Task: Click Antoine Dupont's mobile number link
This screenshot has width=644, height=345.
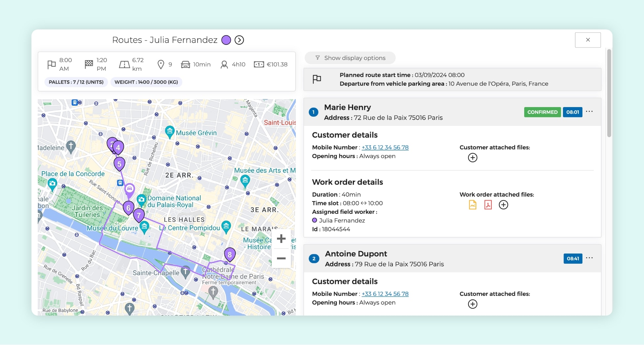Action: 385,294
